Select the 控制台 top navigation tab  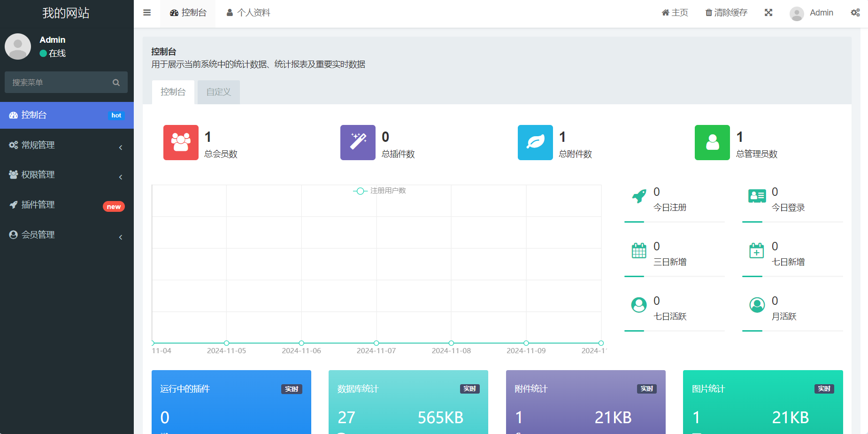(x=187, y=13)
